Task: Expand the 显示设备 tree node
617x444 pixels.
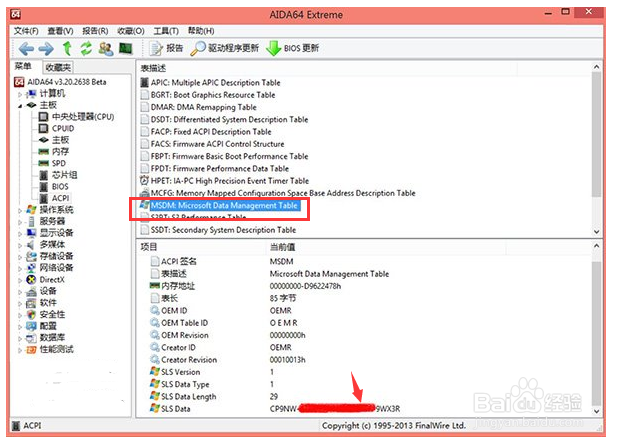Action: pyautogui.click(x=20, y=234)
